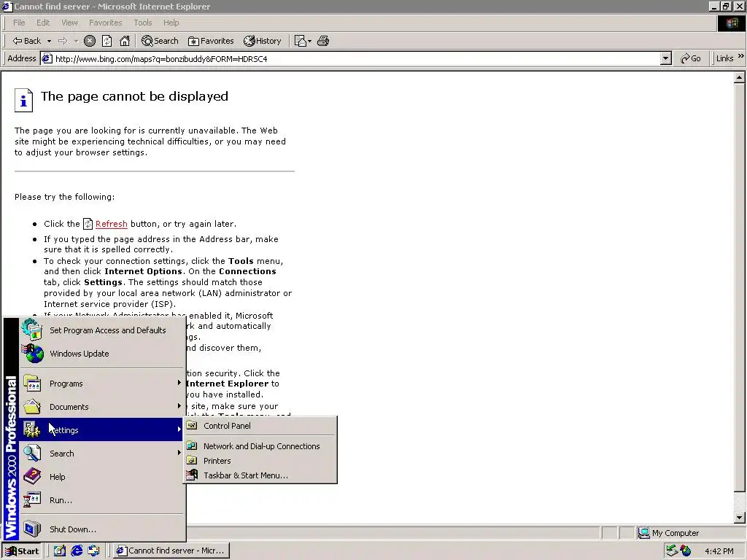
Task: Open the View menu
Action: coord(69,23)
